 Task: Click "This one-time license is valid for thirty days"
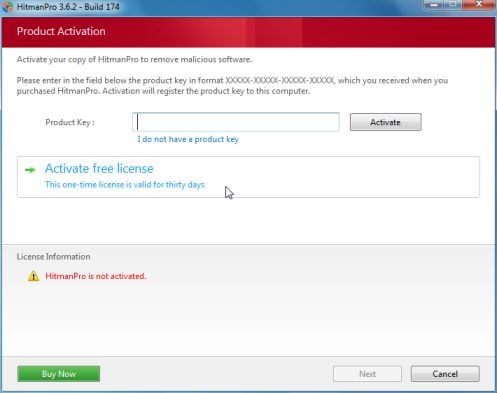point(125,185)
